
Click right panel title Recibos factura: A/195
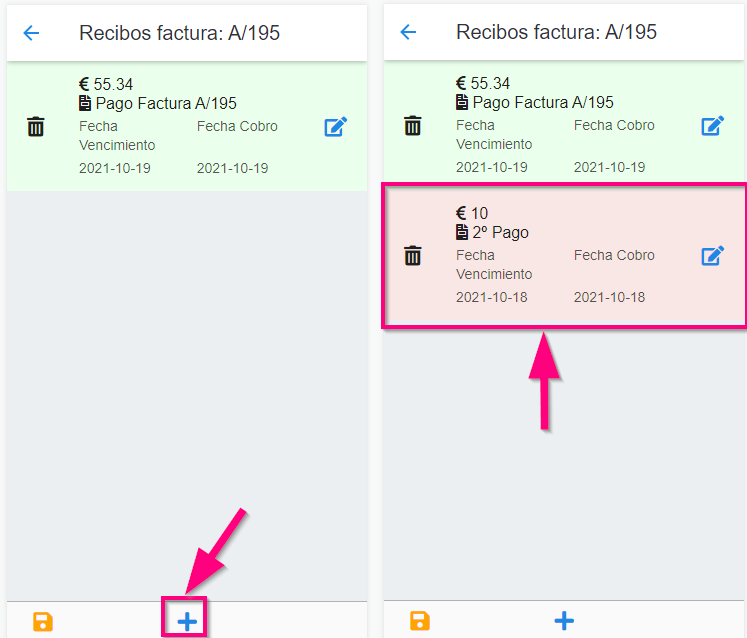pyautogui.click(x=556, y=32)
